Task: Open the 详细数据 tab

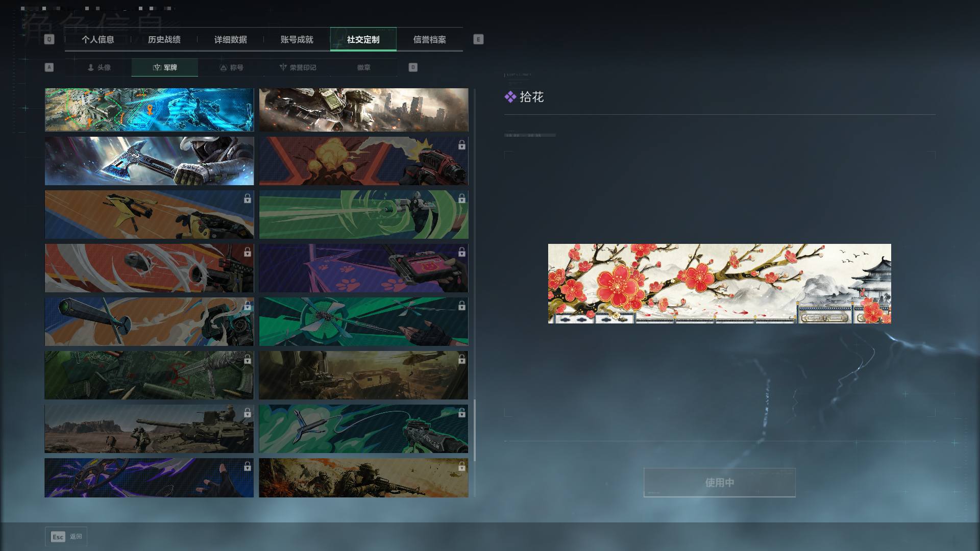Action: pyautogui.click(x=231, y=39)
